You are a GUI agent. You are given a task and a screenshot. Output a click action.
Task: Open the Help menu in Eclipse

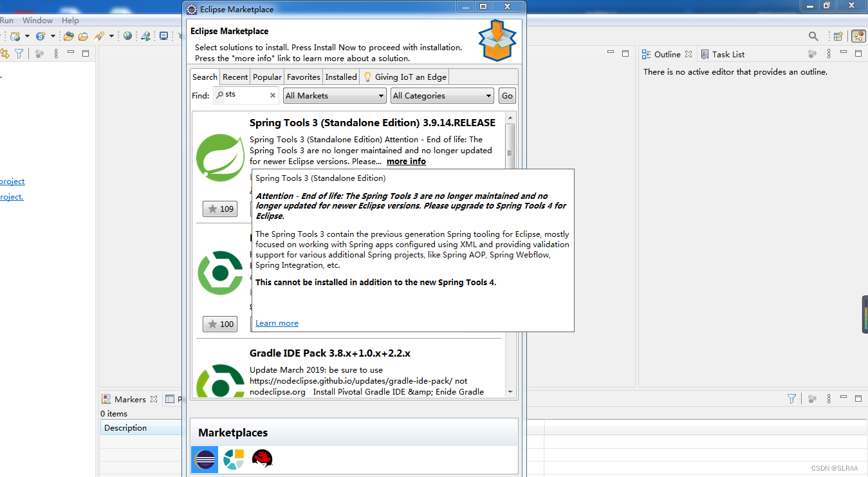pos(70,21)
